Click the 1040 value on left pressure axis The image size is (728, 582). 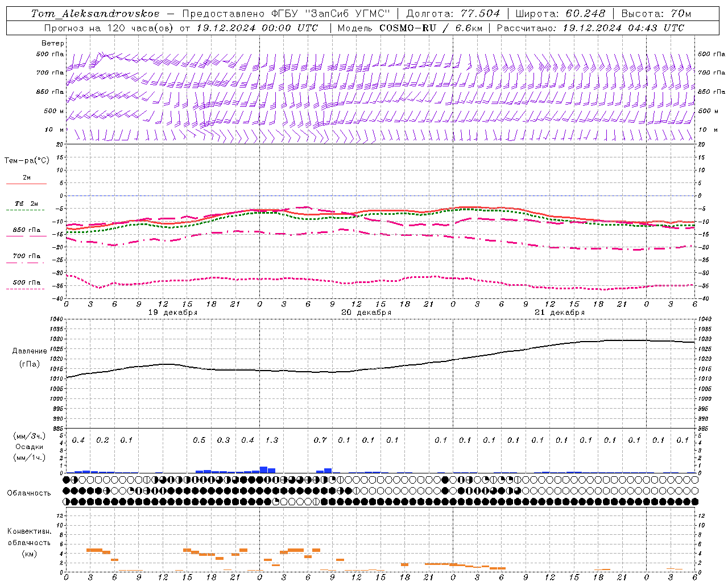[x=57, y=319]
